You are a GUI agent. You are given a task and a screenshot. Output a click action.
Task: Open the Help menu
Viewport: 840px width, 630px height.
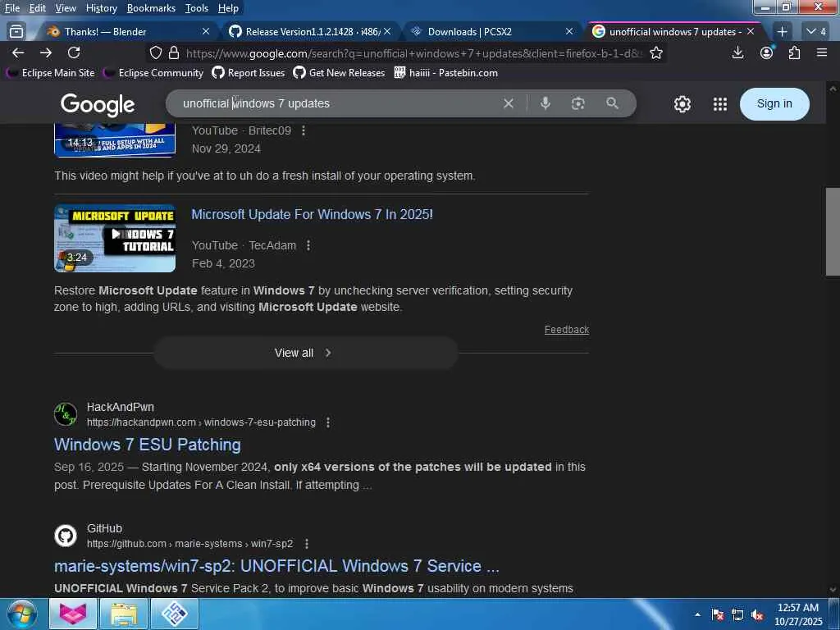228,8
